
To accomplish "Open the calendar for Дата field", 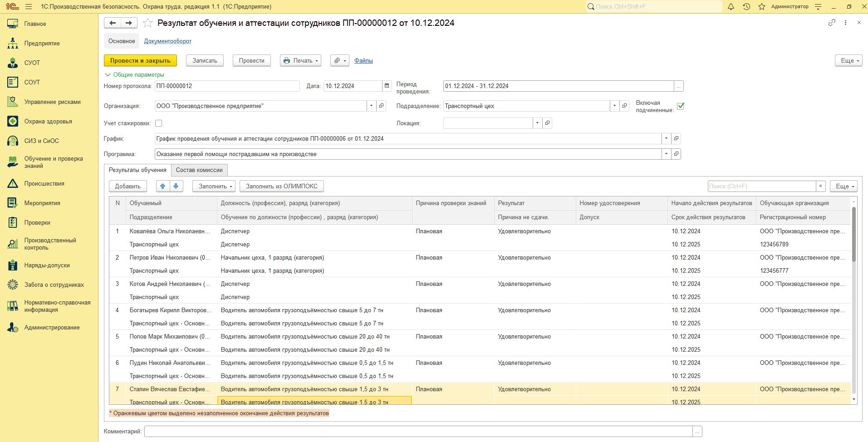I will click(387, 86).
